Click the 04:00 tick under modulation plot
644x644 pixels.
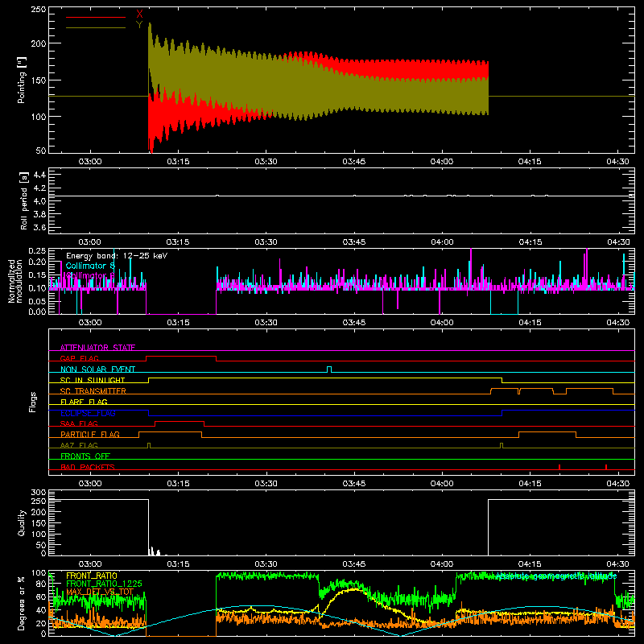(442, 323)
